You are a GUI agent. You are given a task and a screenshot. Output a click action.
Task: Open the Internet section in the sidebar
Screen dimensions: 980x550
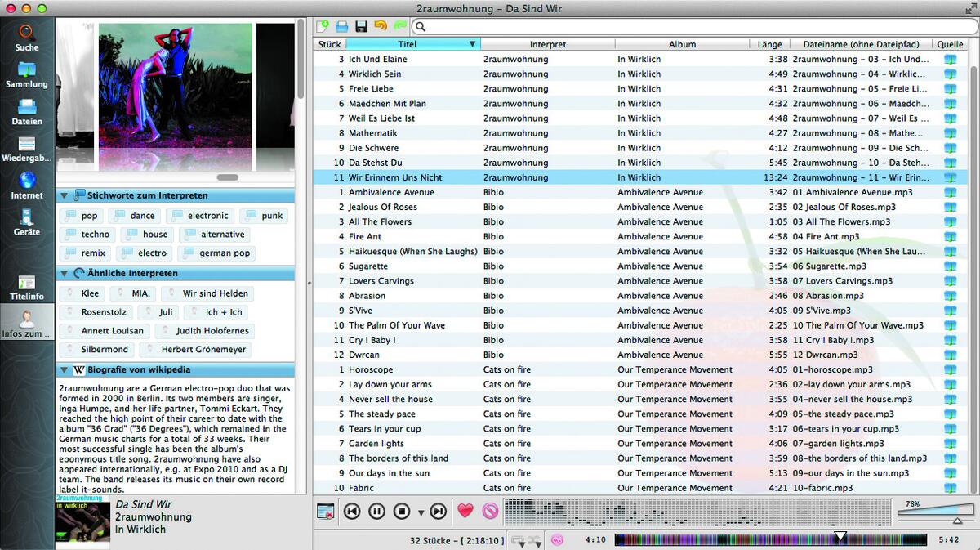click(x=27, y=186)
